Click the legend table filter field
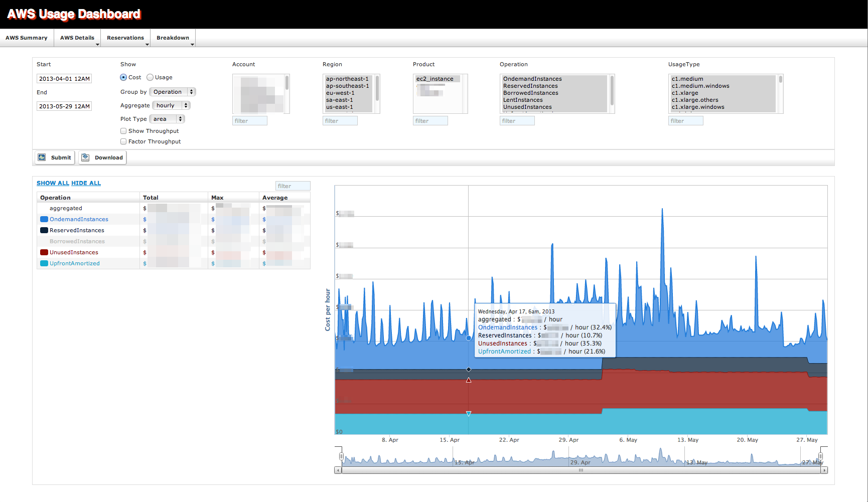868x502 pixels. tap(293, 186)
